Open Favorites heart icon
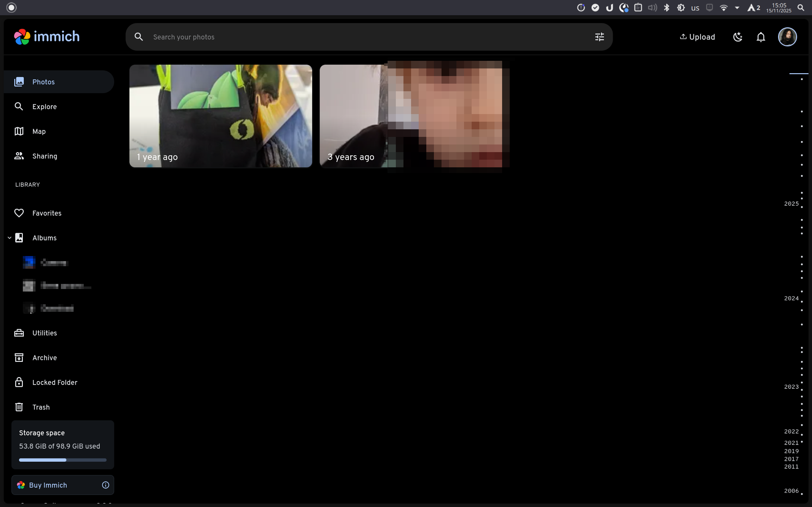Image resolution: width=812 pixels, height=507 pixels. pos(19,213)
